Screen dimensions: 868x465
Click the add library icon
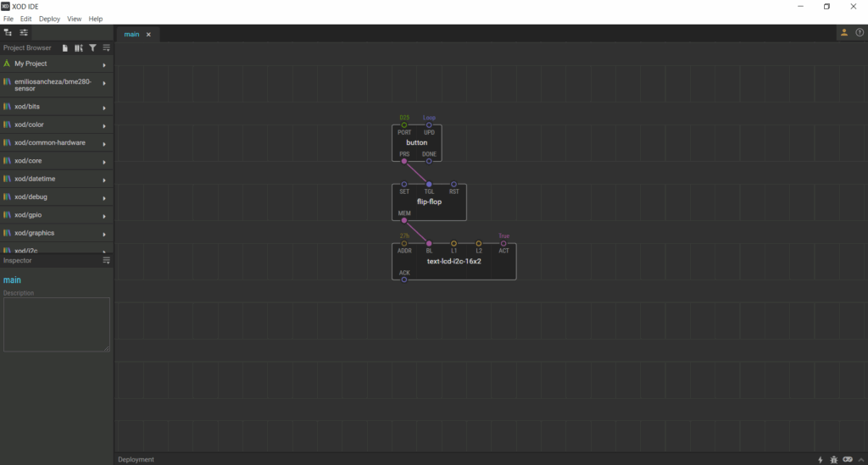click(79, 48)
